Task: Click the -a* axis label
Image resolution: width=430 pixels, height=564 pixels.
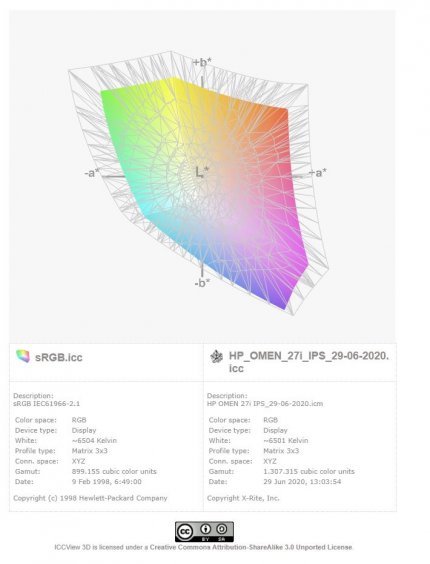Action: (x=92, y=173)
